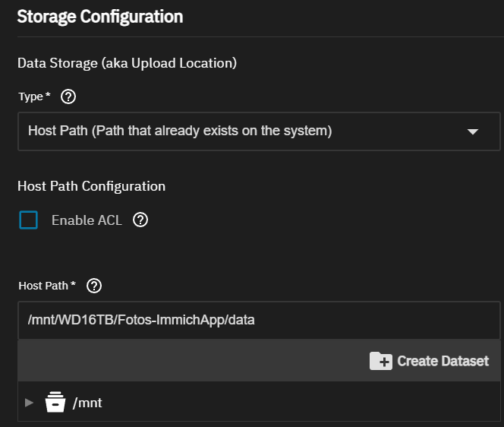Click the Storage Configuration heading
Screen dimensions: 504x427
[99, 16]
